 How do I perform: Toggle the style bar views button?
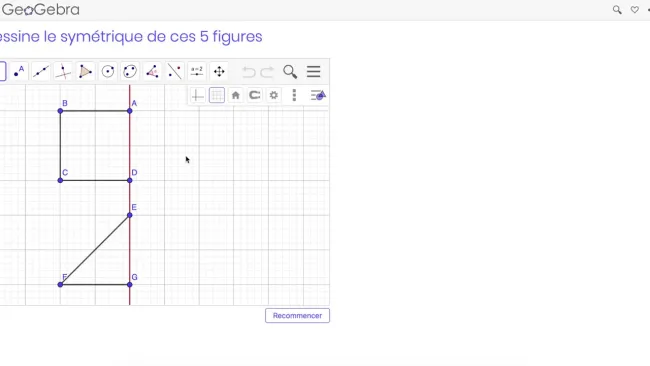pyautogui.click(x=318, y=95)
